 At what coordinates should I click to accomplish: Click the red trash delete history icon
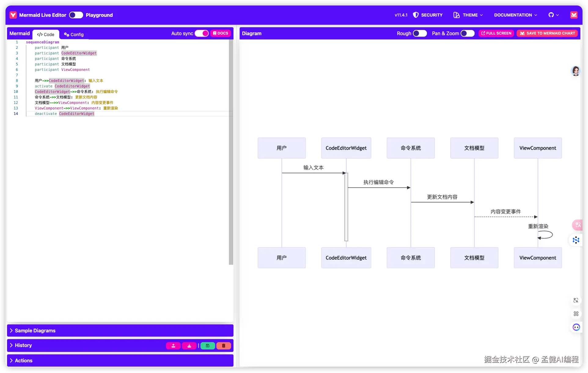click(224, 345)
